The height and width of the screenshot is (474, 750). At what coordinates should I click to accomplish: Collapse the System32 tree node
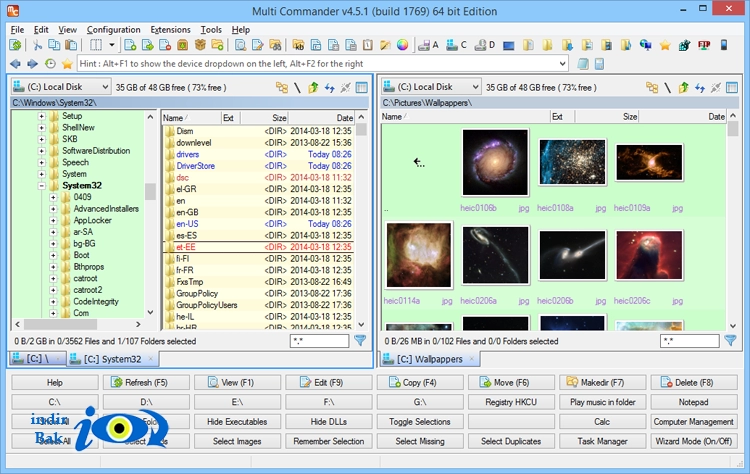click(42, 186)
